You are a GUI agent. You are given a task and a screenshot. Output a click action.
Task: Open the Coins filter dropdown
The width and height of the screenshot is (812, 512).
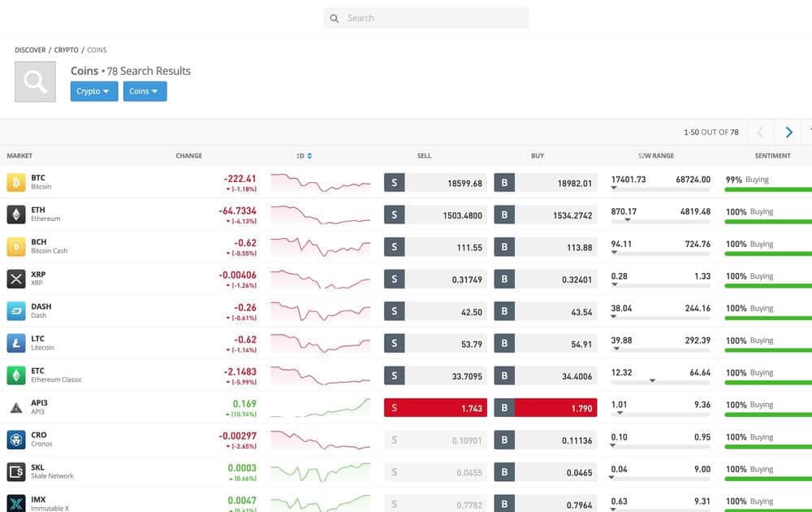click(145, 91)
